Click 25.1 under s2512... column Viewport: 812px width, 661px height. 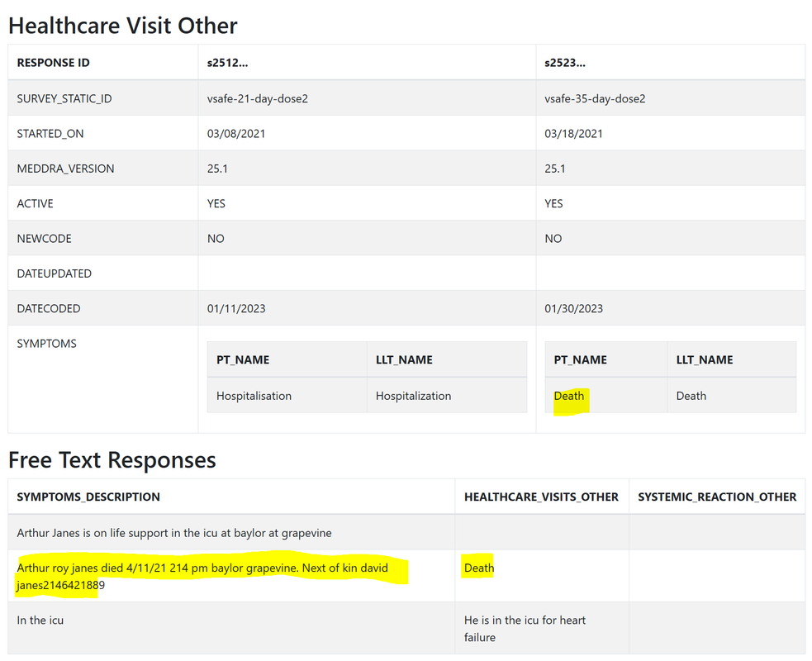(x=217, y=169)
